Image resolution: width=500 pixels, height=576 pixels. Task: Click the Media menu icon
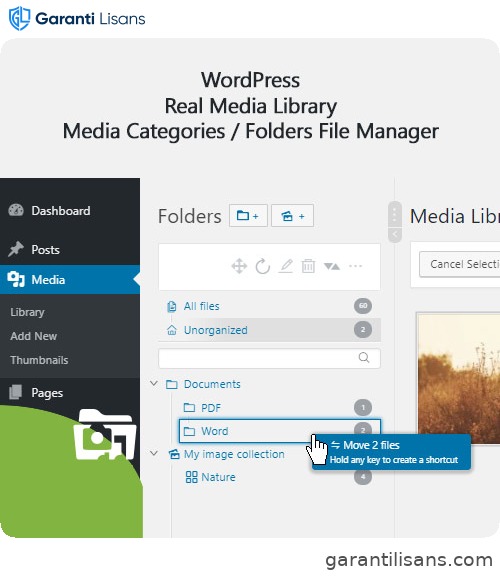pyautogui.click(x=16, y=280)
